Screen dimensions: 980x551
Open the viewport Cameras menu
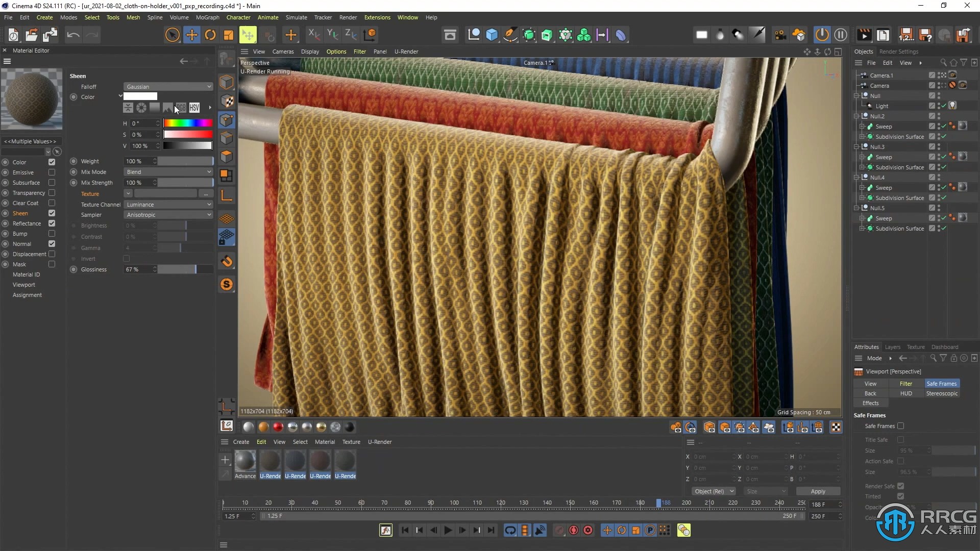tap(283, 52)
